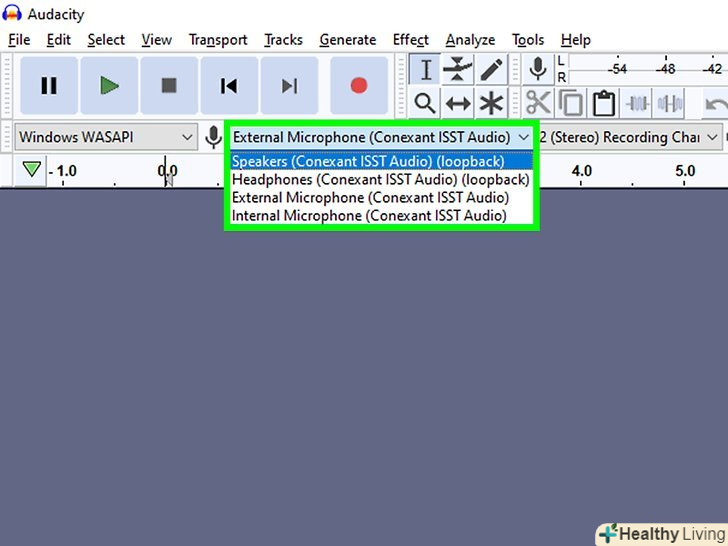
Task: Select the Time Shift tool
Action: click(458, 103)
